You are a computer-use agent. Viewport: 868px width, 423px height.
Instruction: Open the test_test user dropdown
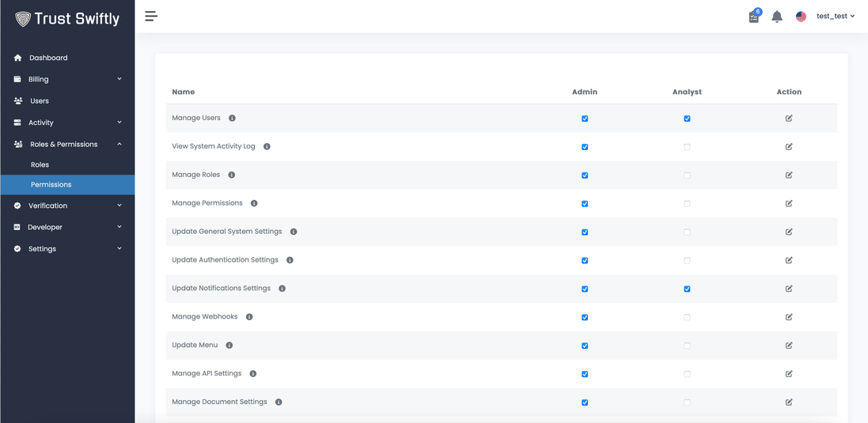tap(836, 17)
